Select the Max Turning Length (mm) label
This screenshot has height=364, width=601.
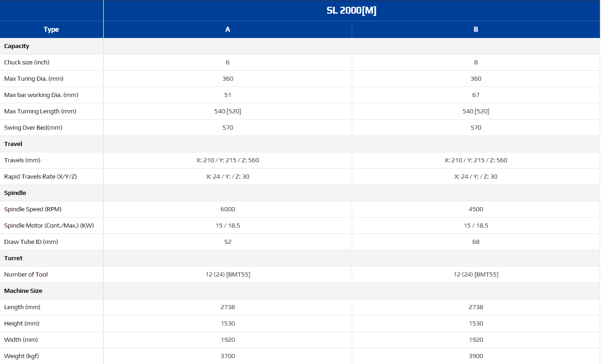pyautogui.click(x=40, y=112)
